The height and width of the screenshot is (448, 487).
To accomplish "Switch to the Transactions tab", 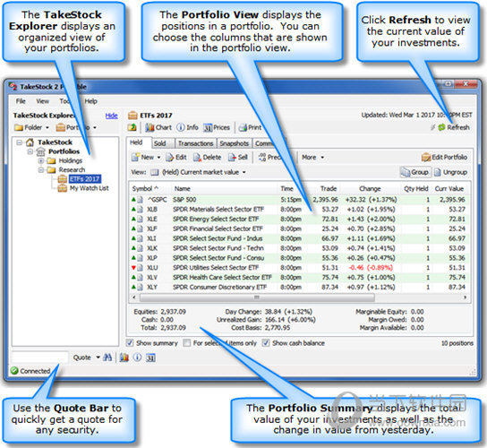I will tap(195, 143).
